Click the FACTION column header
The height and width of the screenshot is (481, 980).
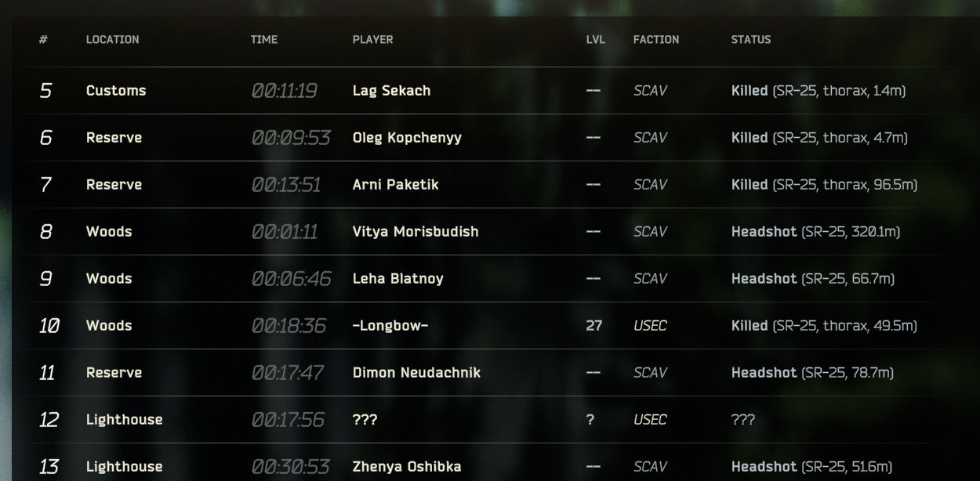[656, 39]
